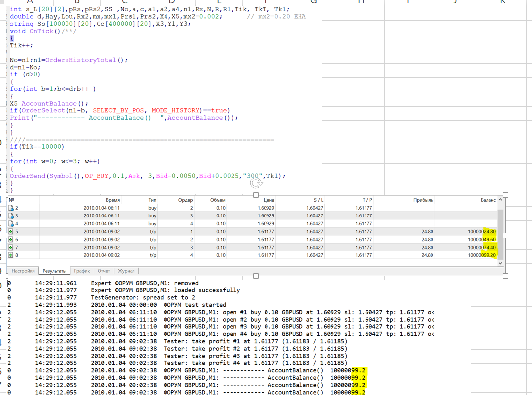This screenshot has width=532, height=395.
Task: Click the 'open #1 buy 0.10' log line
Action: (221, 312)
